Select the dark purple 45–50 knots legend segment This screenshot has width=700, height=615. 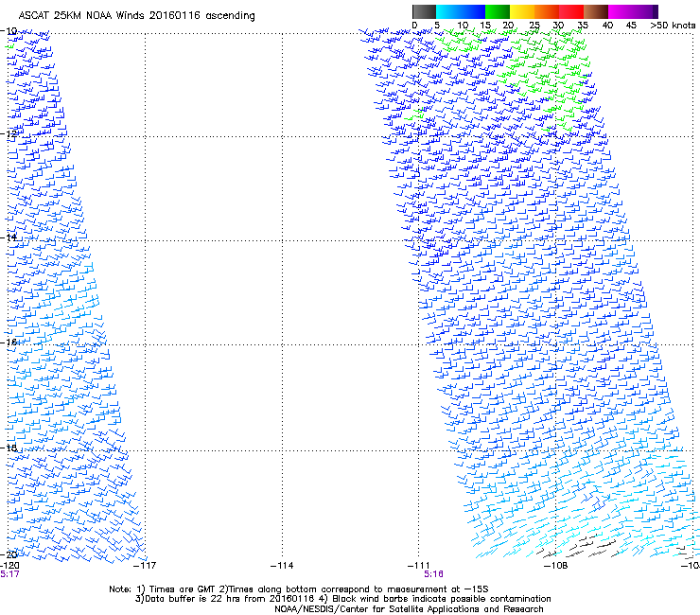pos(645,11)
